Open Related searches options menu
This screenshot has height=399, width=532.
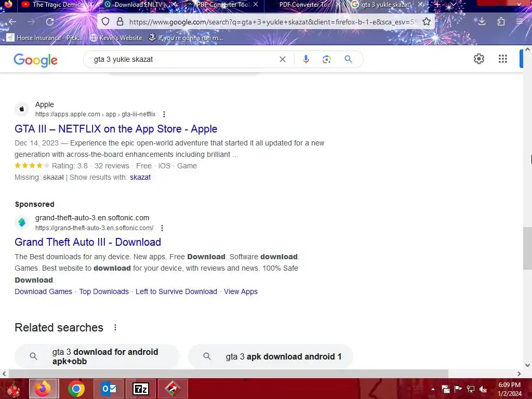(115, 327)
